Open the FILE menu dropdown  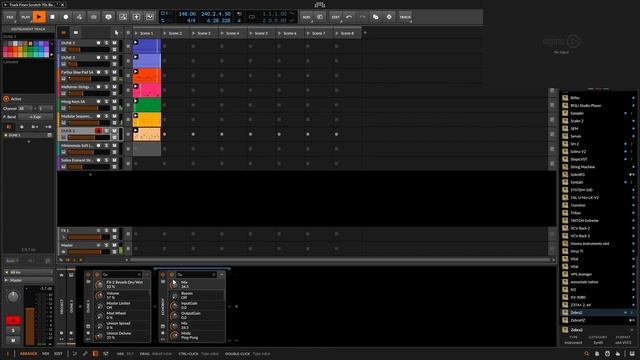[10, 17]
